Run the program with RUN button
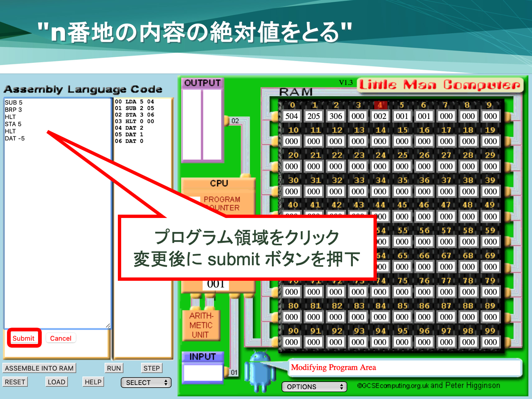 (x=114, y=368)
